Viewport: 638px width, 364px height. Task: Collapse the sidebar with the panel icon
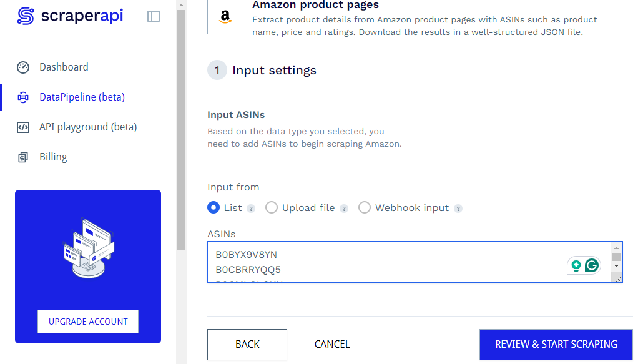(x=154, y=16)
